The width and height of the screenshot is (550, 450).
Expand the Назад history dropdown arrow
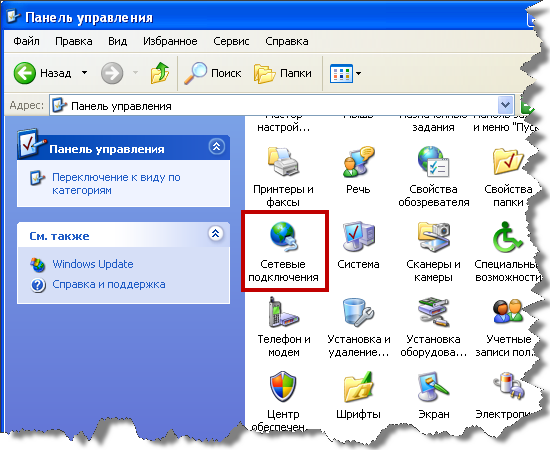(x=84, y=73)
